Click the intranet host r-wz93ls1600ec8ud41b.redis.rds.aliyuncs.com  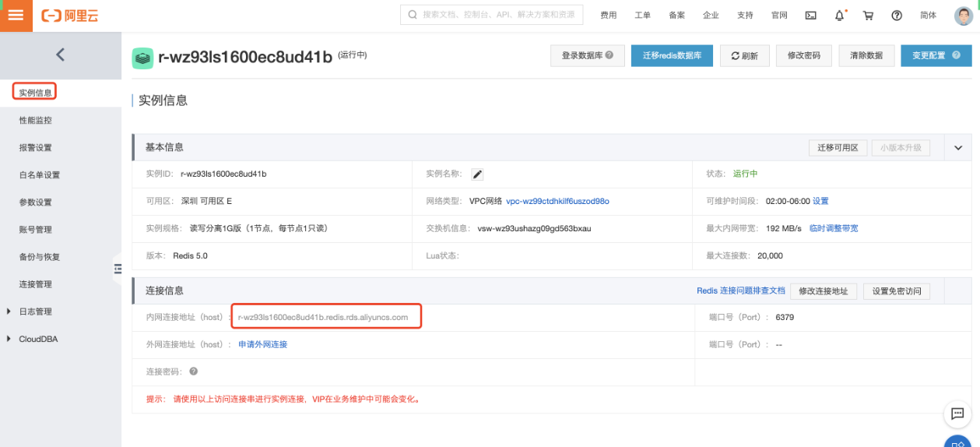323,317
